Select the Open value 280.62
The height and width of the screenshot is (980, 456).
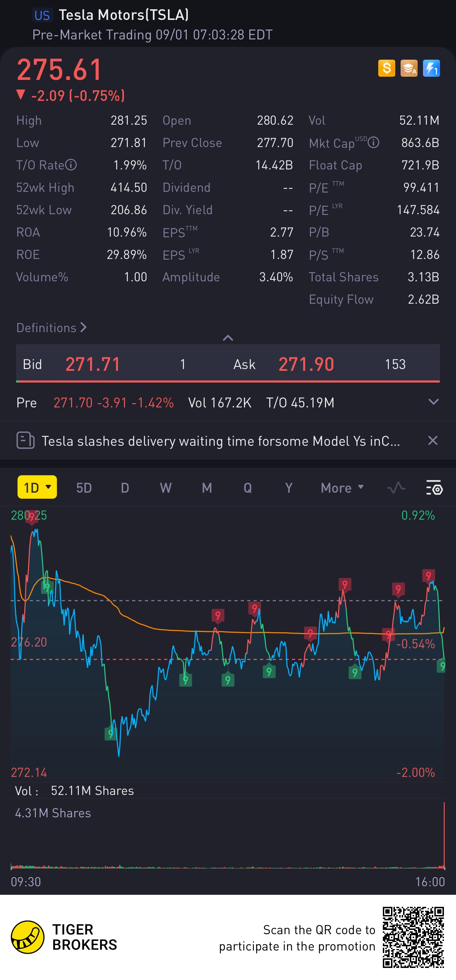(275, 120)
